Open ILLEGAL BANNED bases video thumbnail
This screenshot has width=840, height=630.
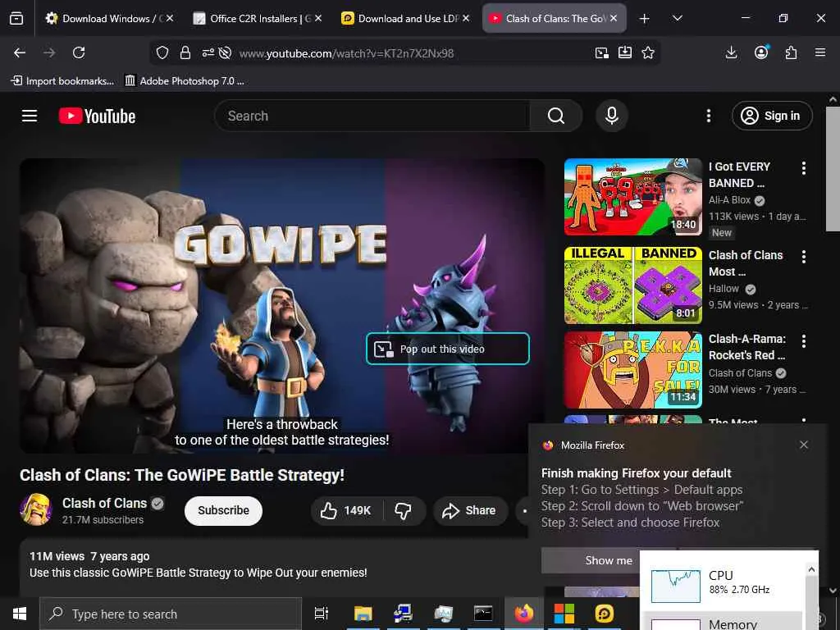pos(632,285)
